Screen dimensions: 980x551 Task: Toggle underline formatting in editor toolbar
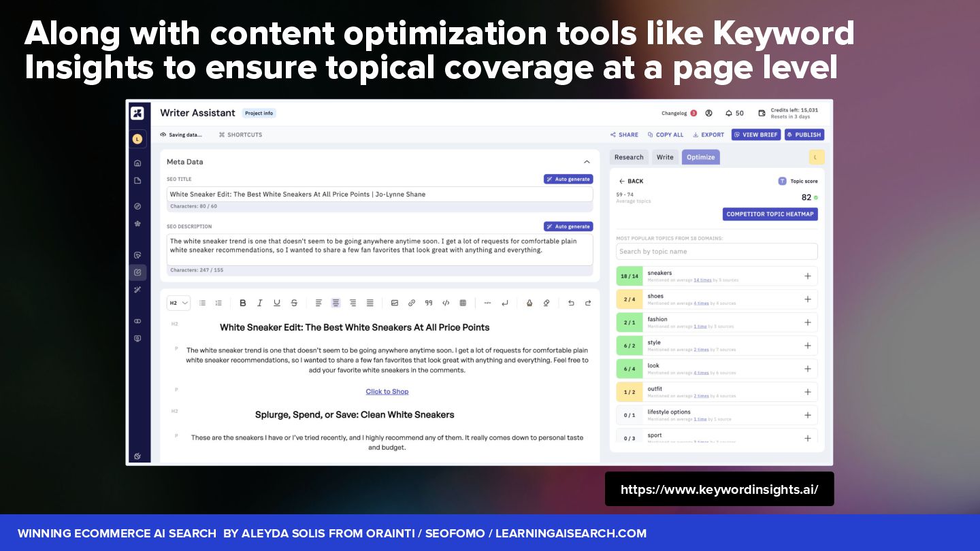[x=277, y=303]
